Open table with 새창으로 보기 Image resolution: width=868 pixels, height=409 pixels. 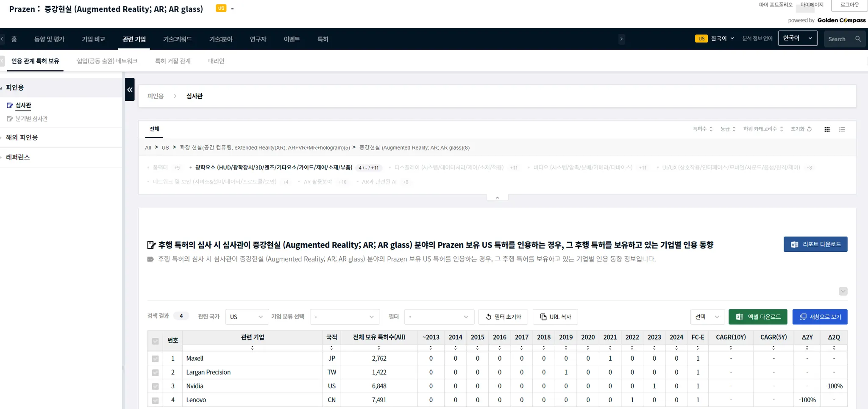[x=820, y=317]
